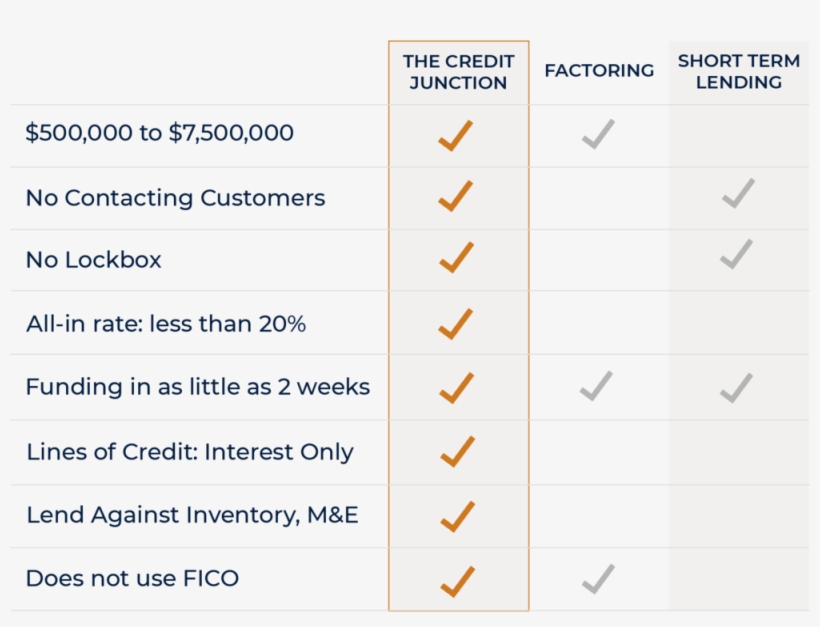Click The Credit Junction checkmark for $500,000 to $7,500,000

(456, 135)
